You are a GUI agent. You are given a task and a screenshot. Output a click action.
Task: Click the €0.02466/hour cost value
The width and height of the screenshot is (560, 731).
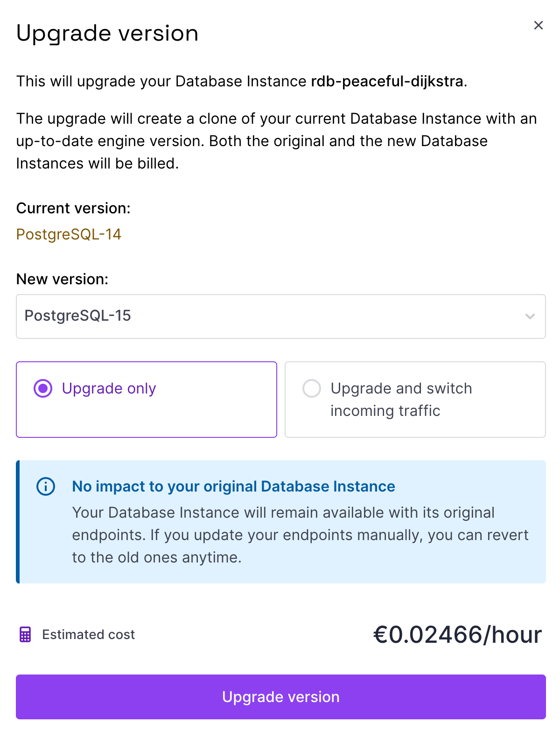click(x=457, y=634)
